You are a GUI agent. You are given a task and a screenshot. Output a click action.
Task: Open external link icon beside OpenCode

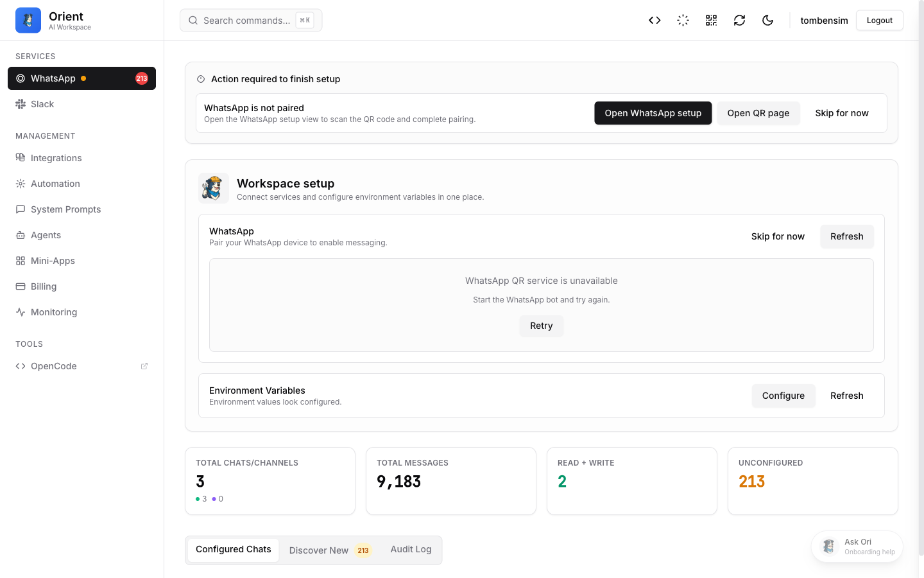(x=144, y=366)
